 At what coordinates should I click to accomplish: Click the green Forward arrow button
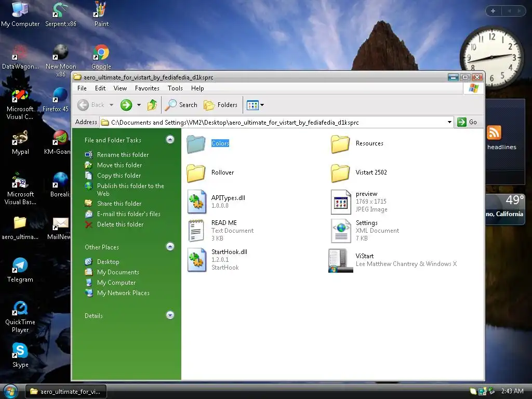click(126, 105)
